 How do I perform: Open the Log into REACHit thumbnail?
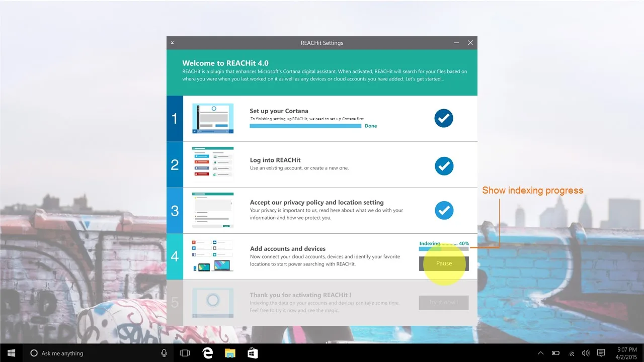coord(213,163)
